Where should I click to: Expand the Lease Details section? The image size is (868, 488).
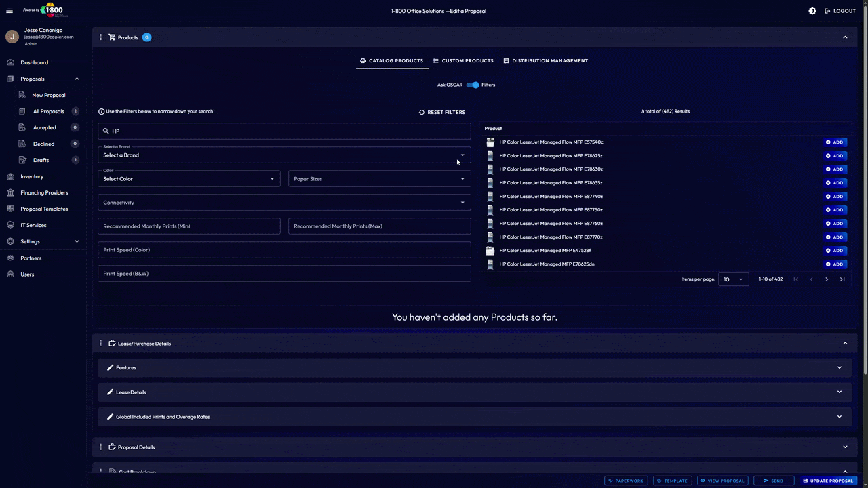pyautogui.click(x=475, y=392)
